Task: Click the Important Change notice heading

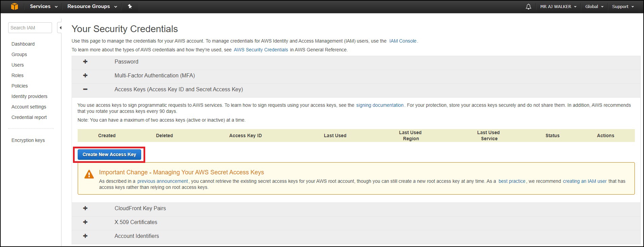Action: point(181,172)
